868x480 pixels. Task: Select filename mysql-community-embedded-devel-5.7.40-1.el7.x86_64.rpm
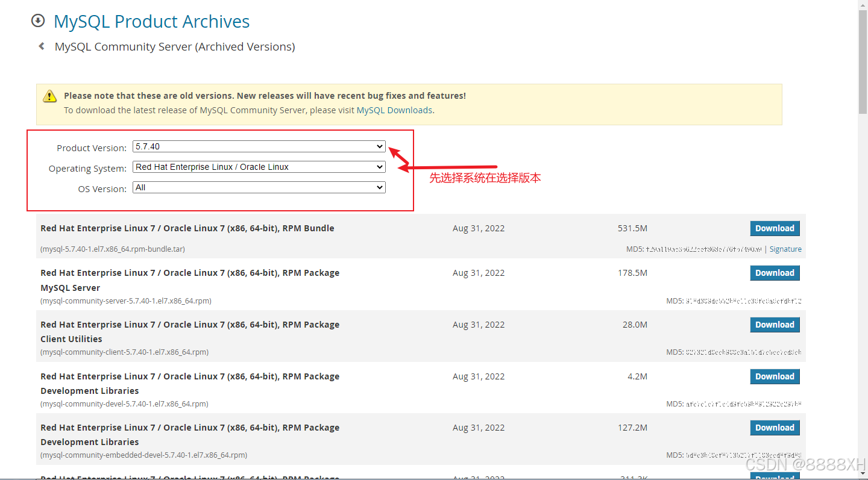[143, 455]
